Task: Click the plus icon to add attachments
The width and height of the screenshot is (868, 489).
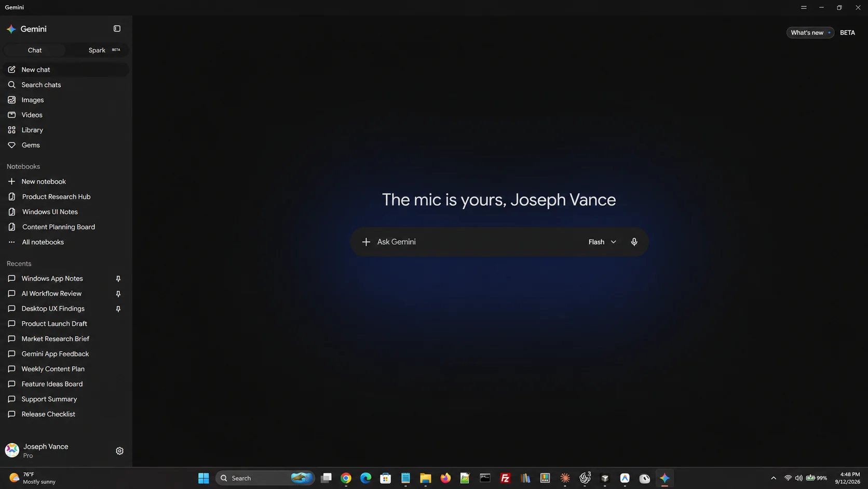Action: [x=366, y=242]
